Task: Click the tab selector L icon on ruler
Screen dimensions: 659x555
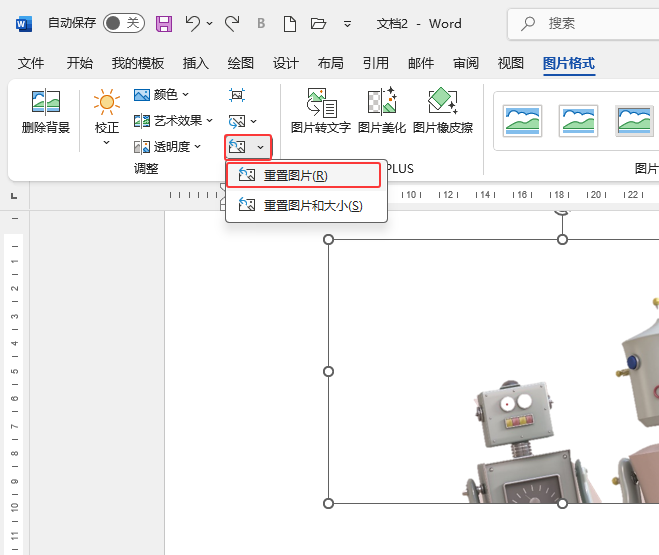Action: [x=14, y=196]
